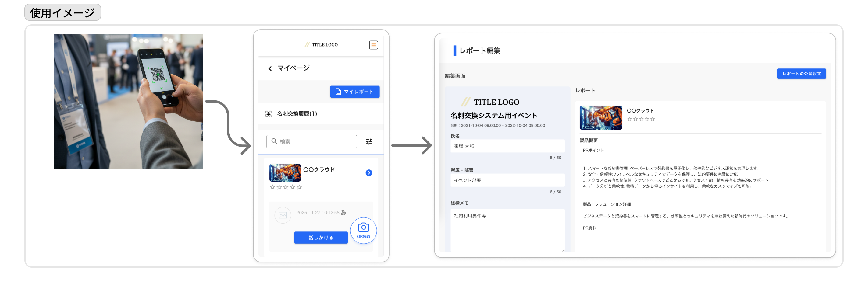Click the 話しかける button
This screenshot has width=868, height=292.
(x=321, y=238)
